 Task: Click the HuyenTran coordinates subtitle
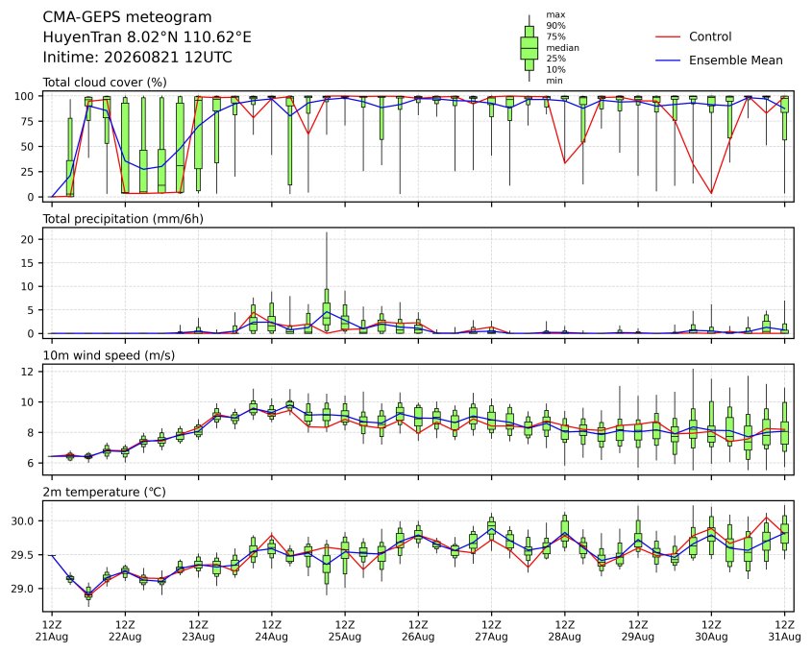pyautogui.click(x=147, y=37)
